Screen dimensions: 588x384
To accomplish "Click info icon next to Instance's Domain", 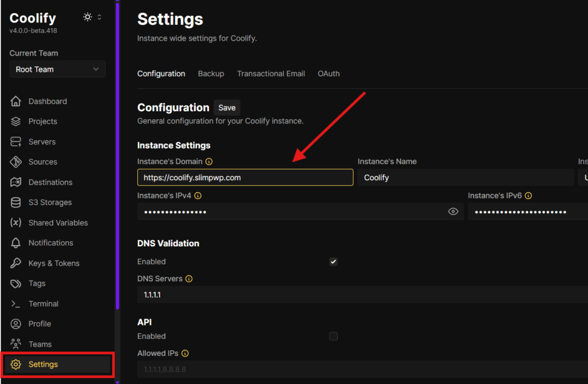I will tap(209, 162).
